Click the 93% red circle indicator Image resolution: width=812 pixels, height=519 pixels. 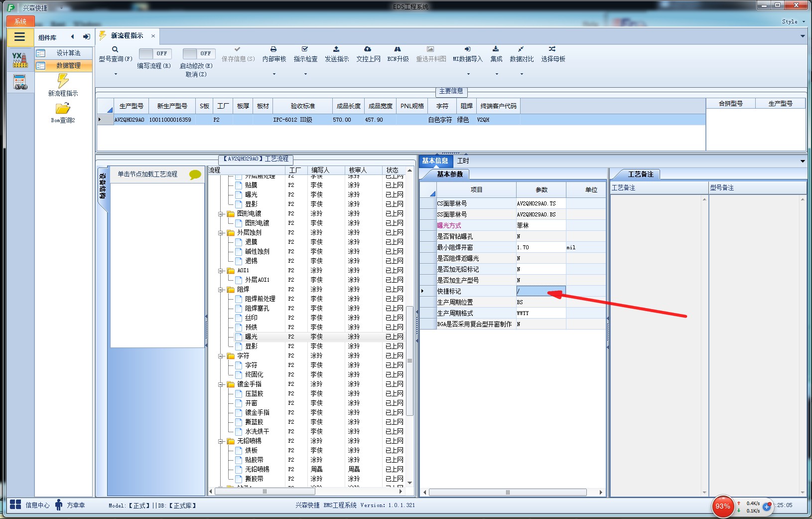pyautogui.click(x=723, y=507)
